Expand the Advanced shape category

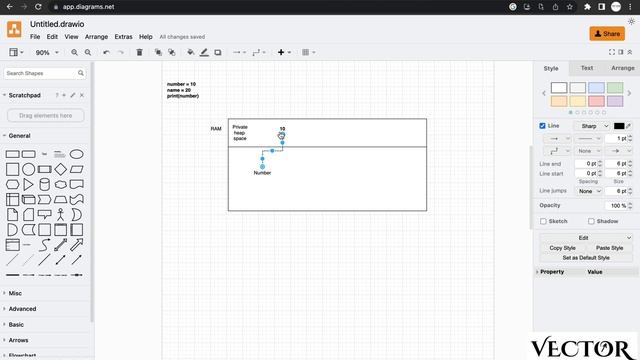pyautogui.click(x=22, y=309)
